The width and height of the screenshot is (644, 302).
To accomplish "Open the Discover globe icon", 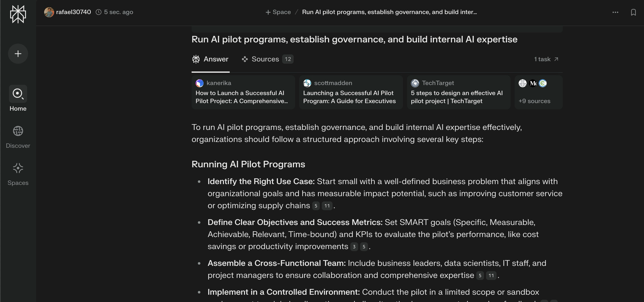I will pyautogui.click(x=18, y=131).
